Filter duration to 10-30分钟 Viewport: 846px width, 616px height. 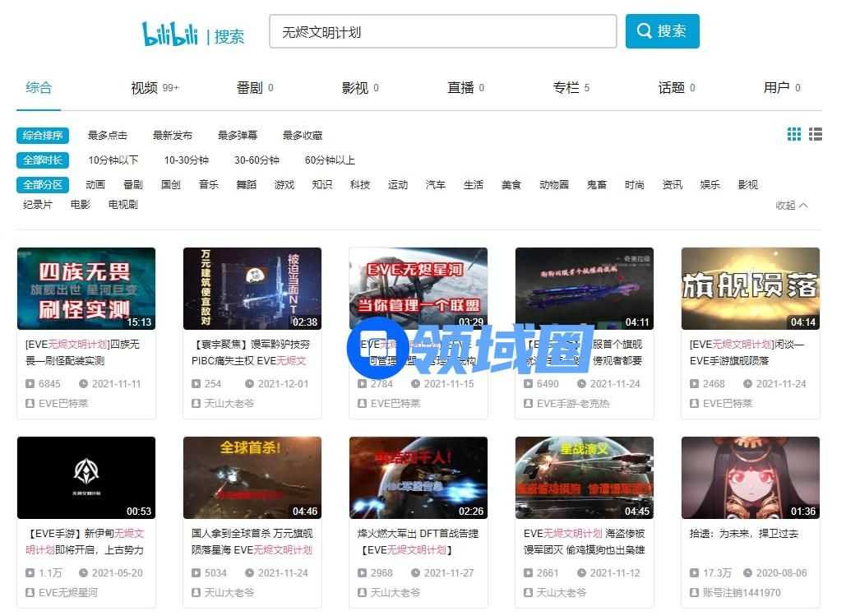point(186,160)
